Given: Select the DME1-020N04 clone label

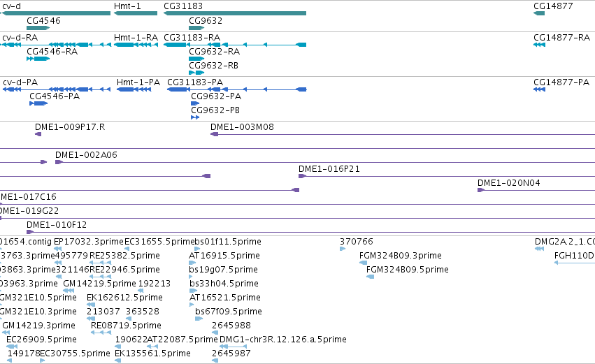Looking at the screenshot, I should 509,183.
